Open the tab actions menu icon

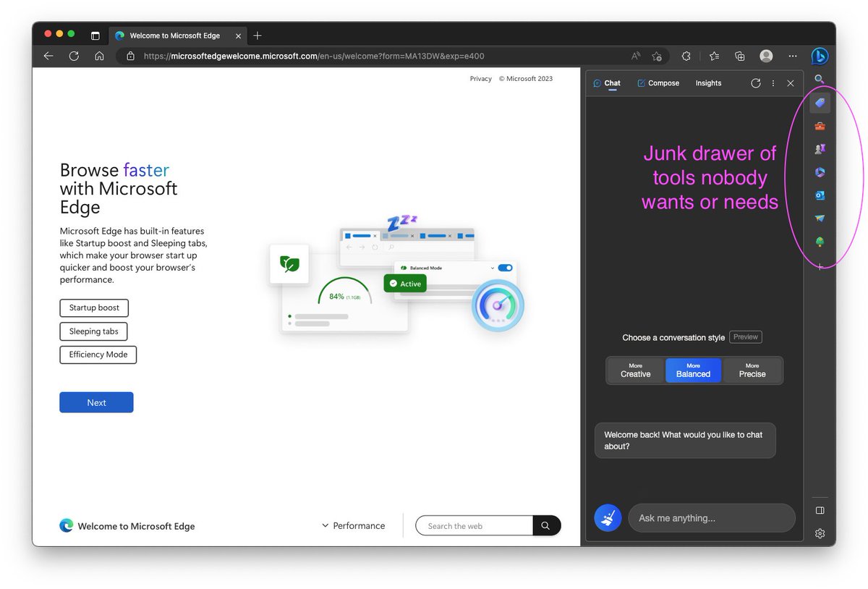[x=95, y=35]
